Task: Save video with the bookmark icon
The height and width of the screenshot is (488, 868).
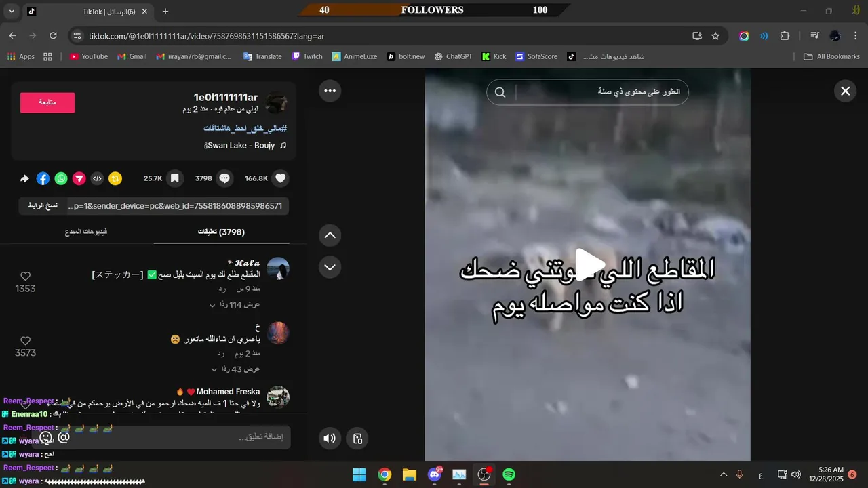Action: 174,178
